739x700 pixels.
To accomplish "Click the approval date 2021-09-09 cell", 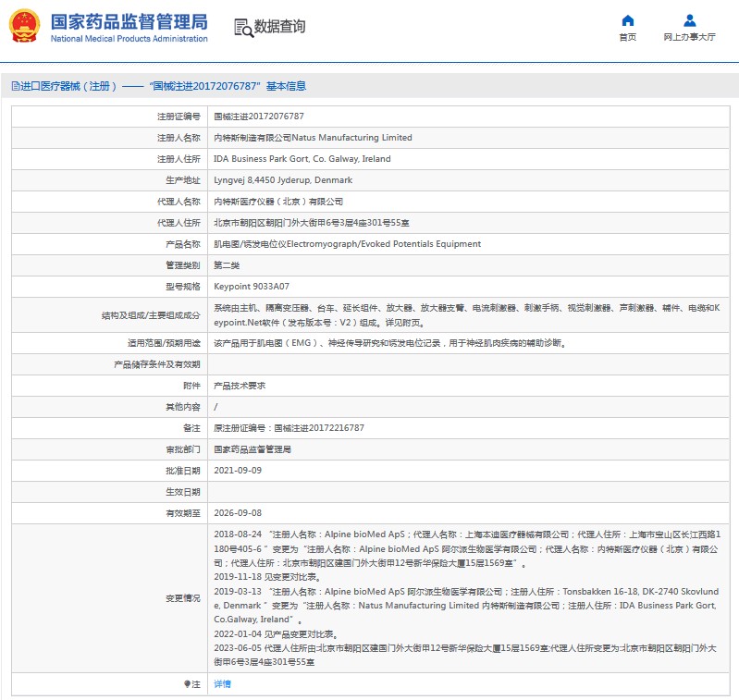I will 238,470.
